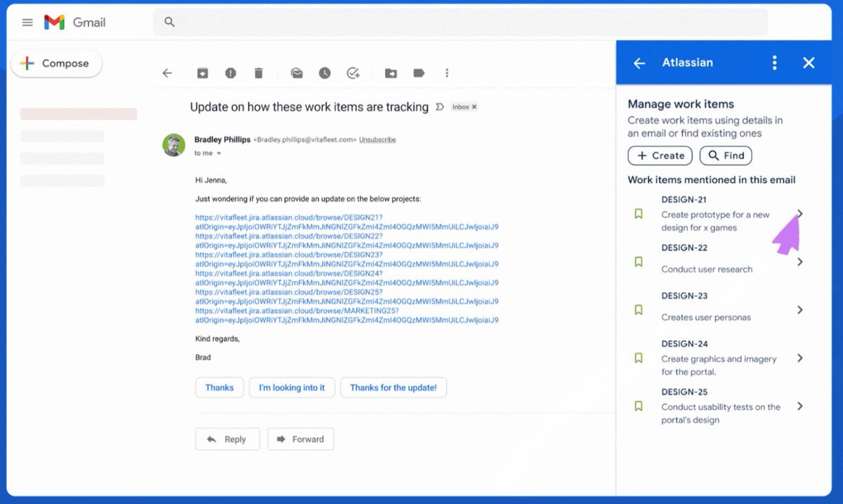This screenshot has width=843, height=504.
Task: Choose the 'I'm looking into it' smart reply
Action: pyautogui.click(x=292, y=387)
